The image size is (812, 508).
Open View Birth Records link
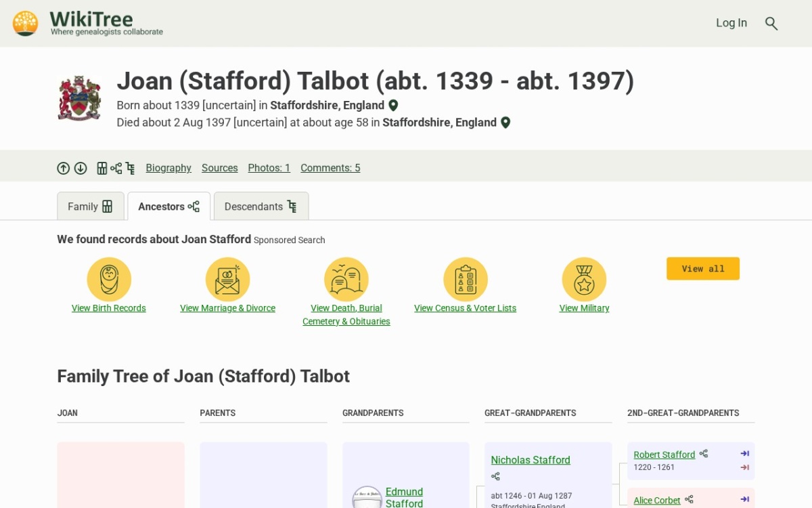(109, 308)
